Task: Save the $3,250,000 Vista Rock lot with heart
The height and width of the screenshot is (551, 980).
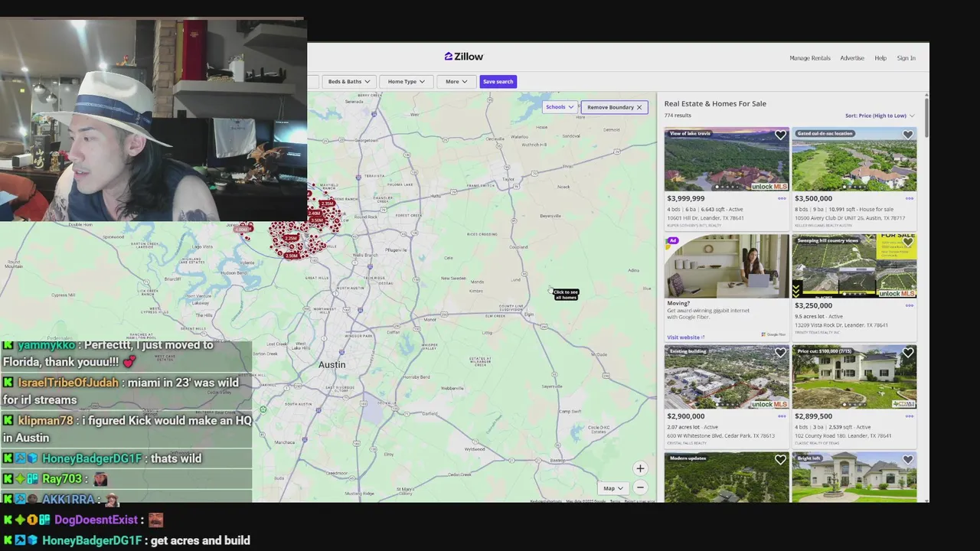Action: tap(907, 243)
